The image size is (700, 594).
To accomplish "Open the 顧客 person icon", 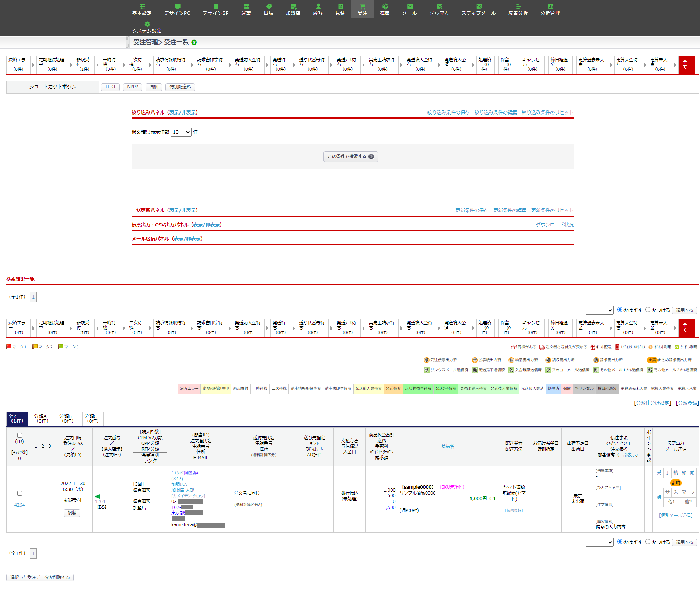I will (x=318, y=6).
